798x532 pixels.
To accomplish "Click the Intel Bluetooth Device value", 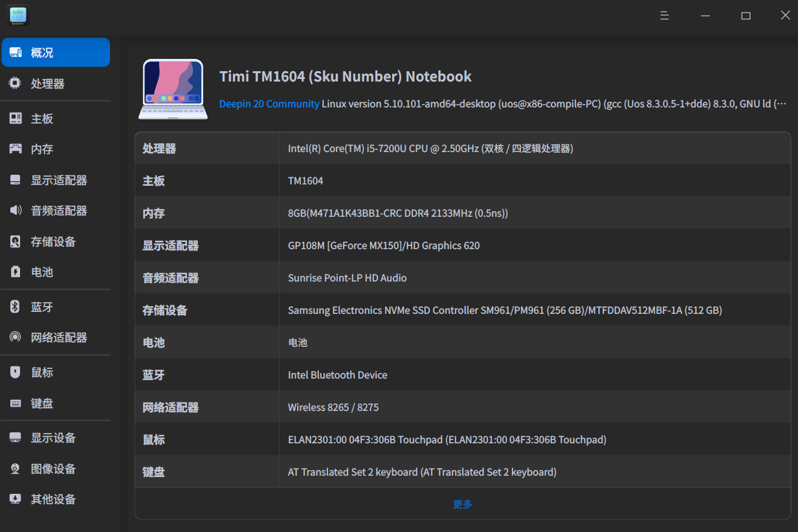I will tap(338, 375).
